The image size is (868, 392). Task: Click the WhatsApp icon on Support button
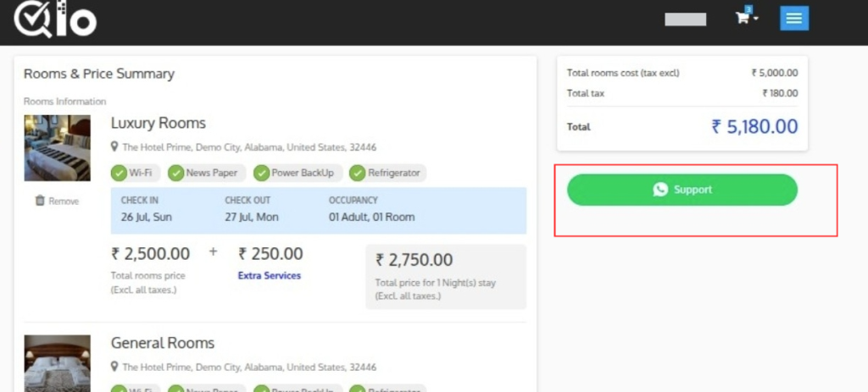[x=660, y=190]
